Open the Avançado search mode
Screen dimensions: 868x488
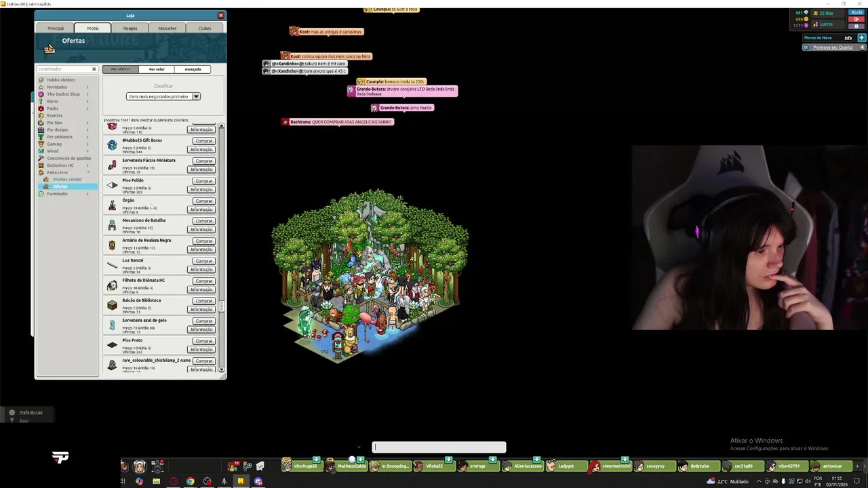click(193, 69)
